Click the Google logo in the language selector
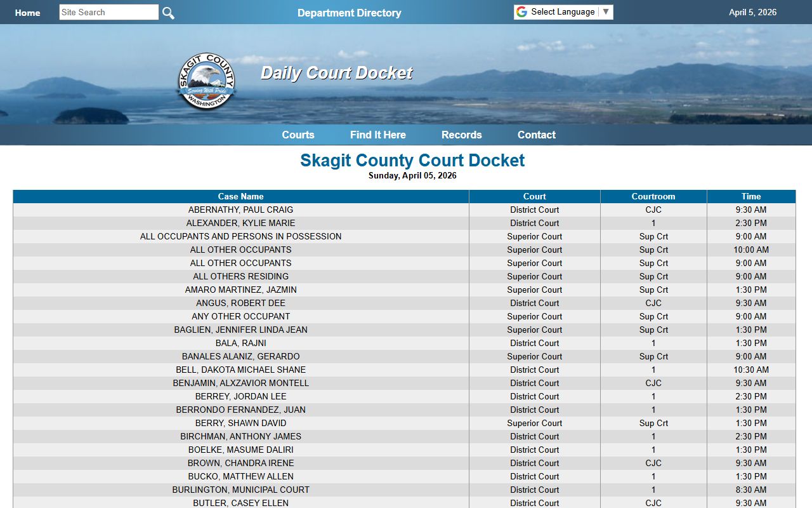Image resolution: width=812 pixels, height=508 pixels. point(521,12)
